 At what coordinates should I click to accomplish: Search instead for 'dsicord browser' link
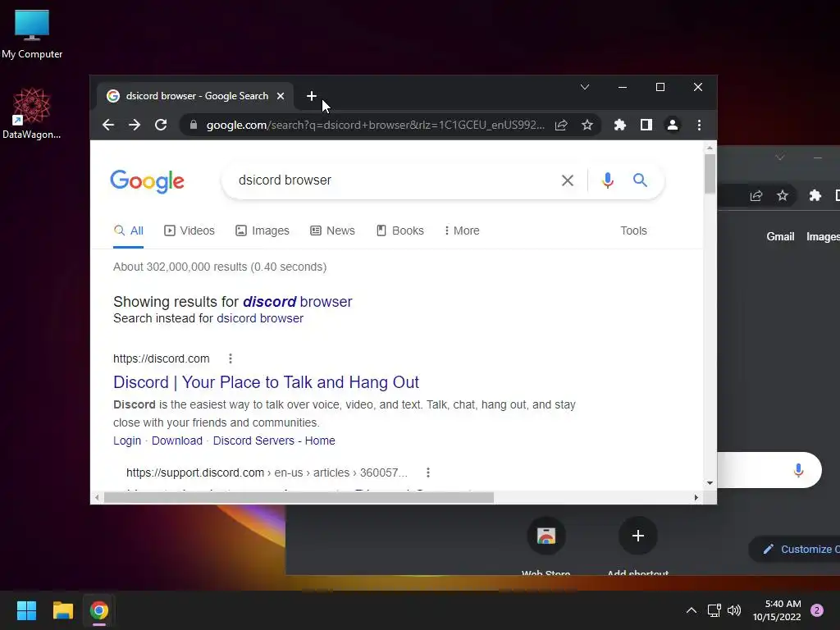pos(260,318)
